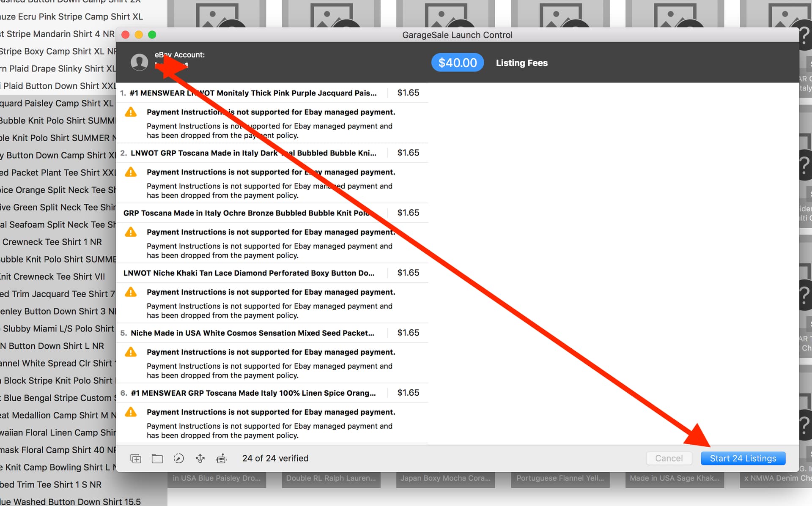Click the eBay account avatar icon
Image resolution: width=812 pixels, height=506 pixels.
coord(140,62)
